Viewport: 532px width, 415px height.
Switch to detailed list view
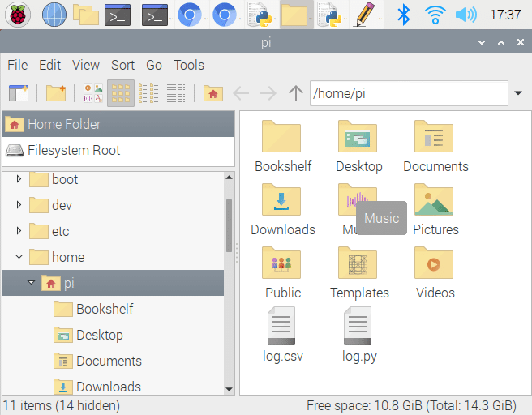click(x=176, y=93)
